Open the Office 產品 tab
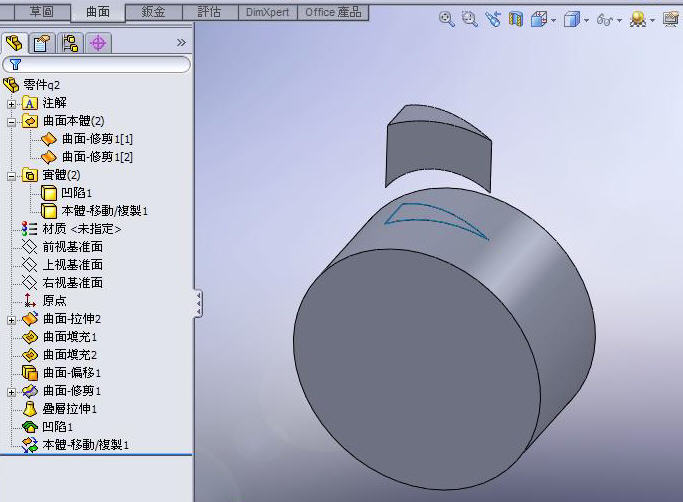The width and height of the screenshot is (683, 502). click(333, 12)
